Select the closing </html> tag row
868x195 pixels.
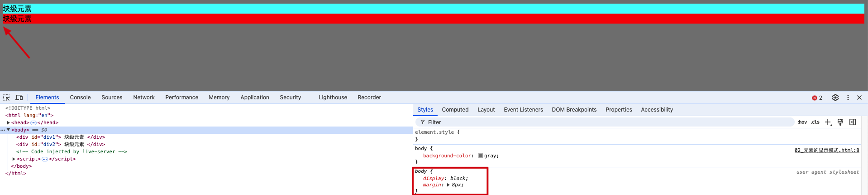tap(16, 173)
